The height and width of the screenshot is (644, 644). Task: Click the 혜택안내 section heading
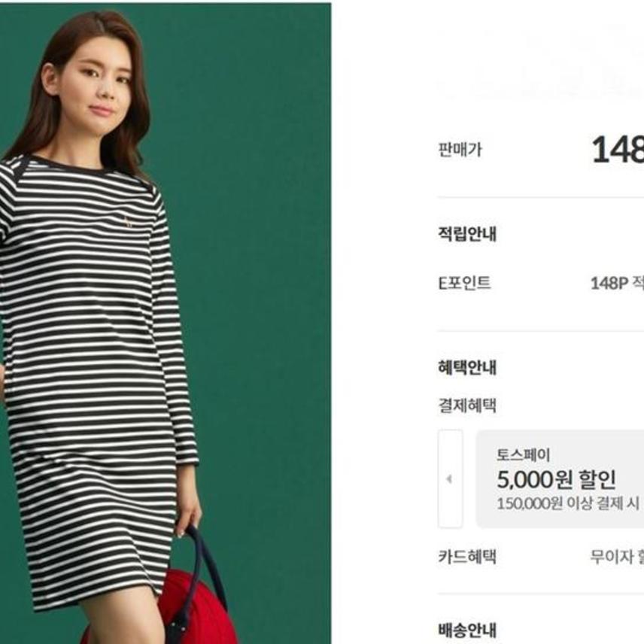467,367
